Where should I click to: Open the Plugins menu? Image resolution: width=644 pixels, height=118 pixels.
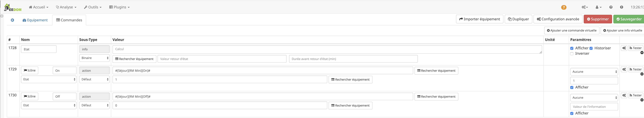tap(119, 7)
